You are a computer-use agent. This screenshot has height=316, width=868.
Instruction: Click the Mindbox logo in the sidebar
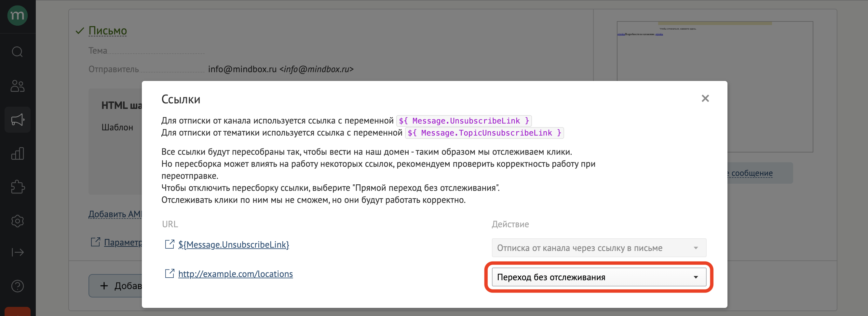click(17, 16)
